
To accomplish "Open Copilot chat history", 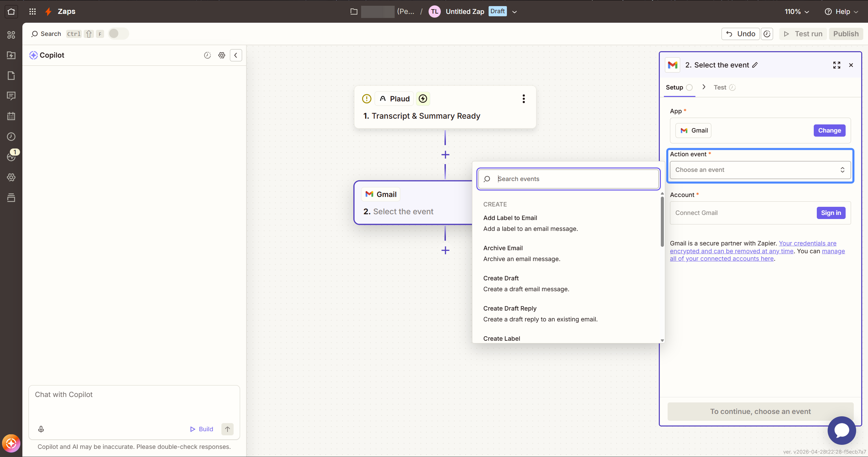I will (208, 55).
